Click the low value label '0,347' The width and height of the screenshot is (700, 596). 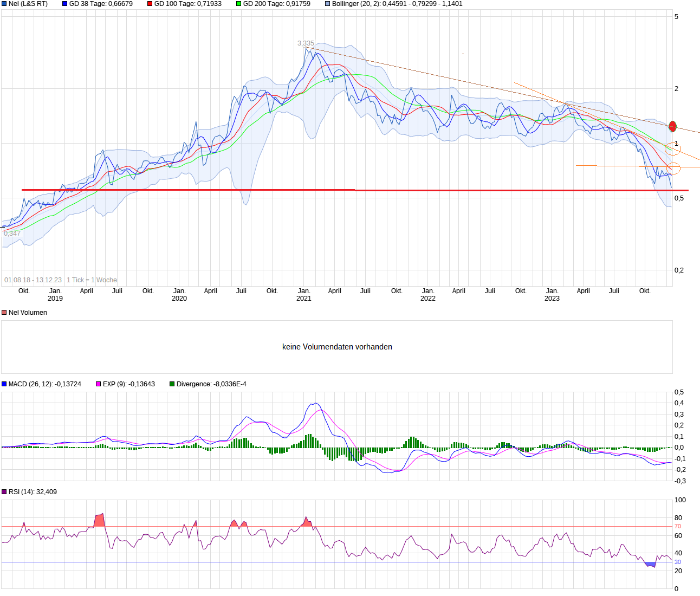click(12, 234)
